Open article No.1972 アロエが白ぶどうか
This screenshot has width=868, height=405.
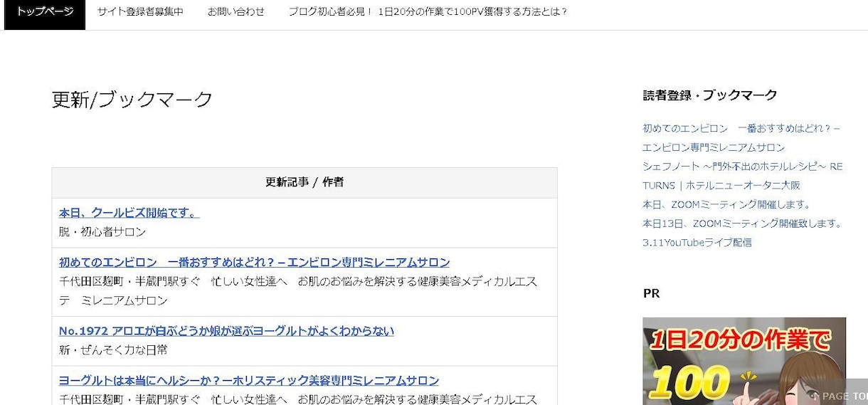(x=226, y=331)
